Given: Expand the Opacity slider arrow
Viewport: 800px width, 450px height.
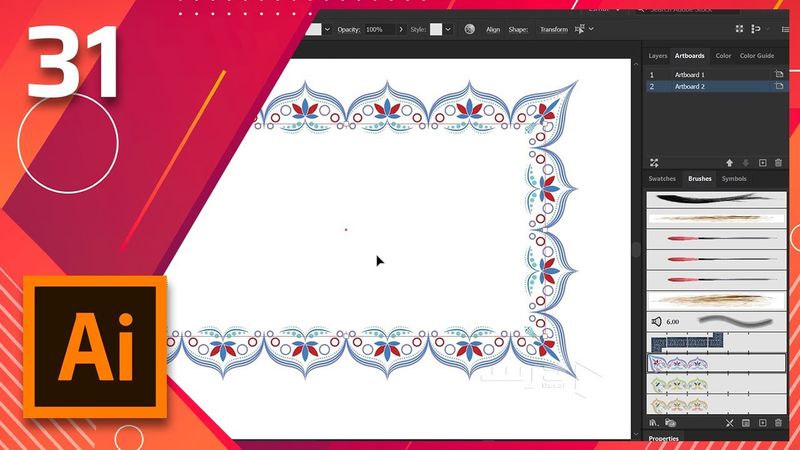Looking at the screenshot, I should [401, 29].
